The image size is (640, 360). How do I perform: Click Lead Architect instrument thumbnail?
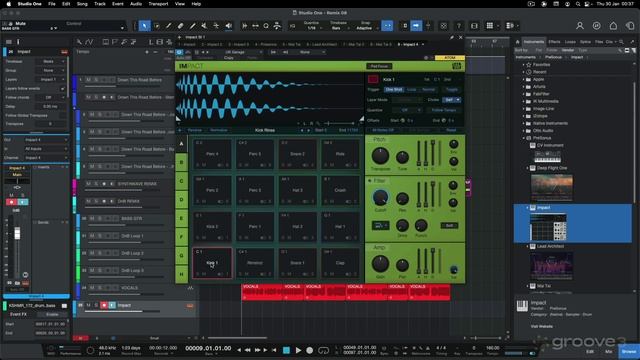pyautogui.click(x=551, y=267)
